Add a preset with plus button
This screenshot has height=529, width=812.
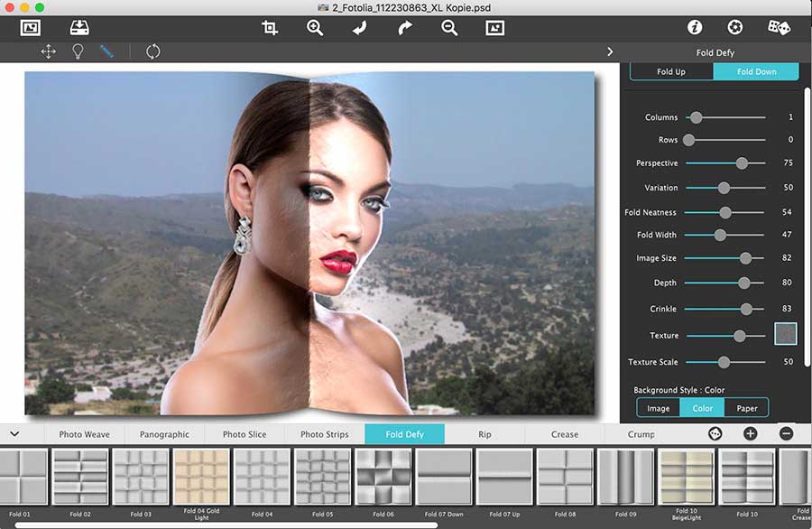[x=750, y=434]
